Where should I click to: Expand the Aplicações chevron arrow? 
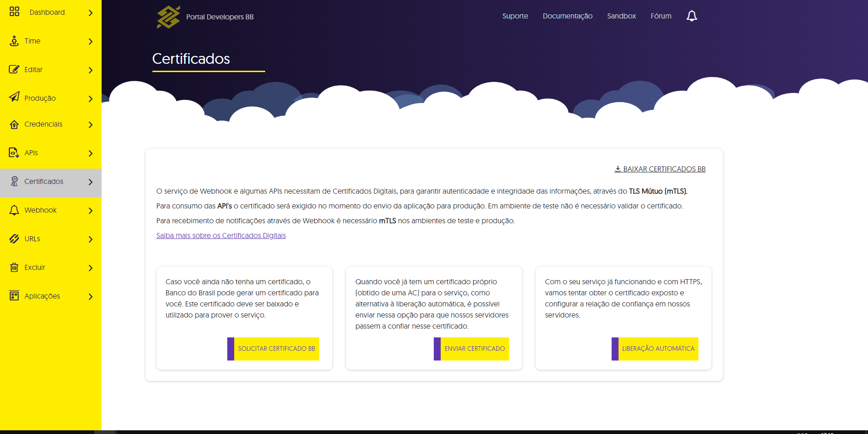coord(91,297)
